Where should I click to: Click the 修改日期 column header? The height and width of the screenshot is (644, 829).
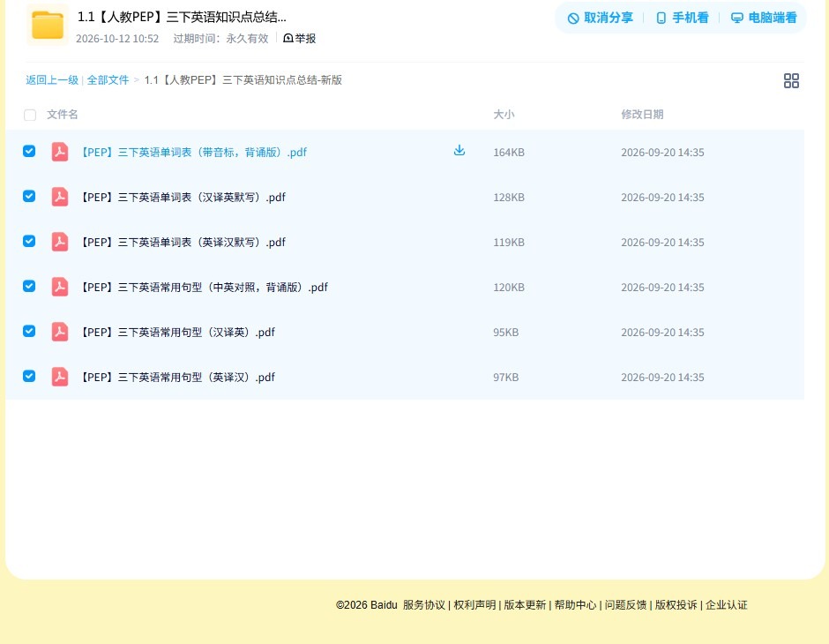coord(642,114)
